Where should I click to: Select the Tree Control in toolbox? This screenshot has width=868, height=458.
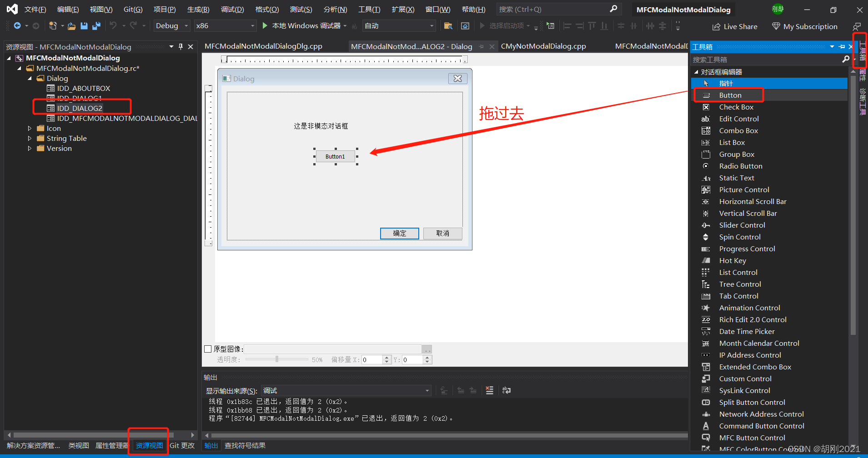click(x=769, y=284)
